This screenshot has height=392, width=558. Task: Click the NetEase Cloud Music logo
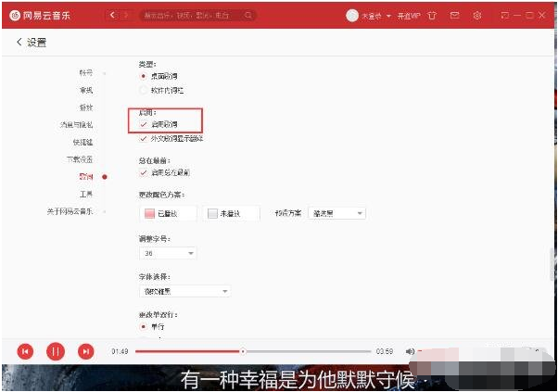[x=40, y=16]
